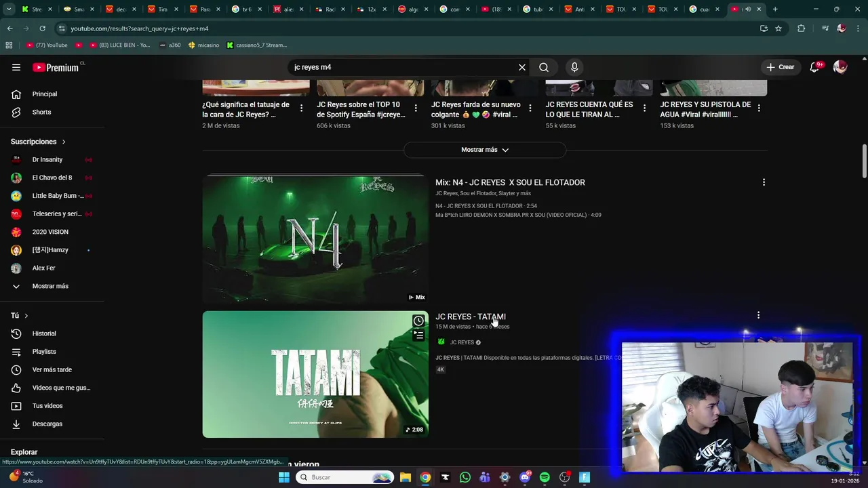Open the micasino bookmark
The width and height of the screenshot is (868, 488).
tap(203, 45)
